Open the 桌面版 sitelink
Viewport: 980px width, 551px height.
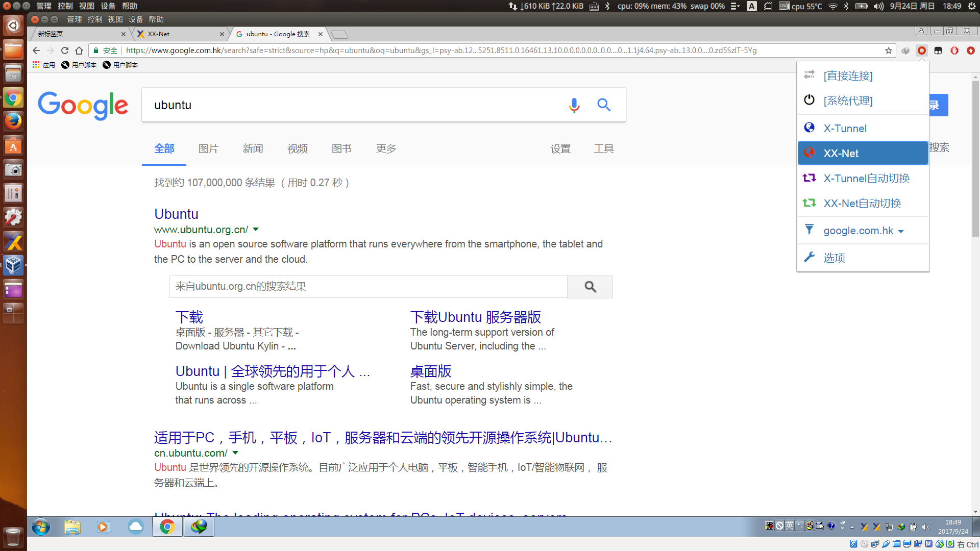[431, 371]
